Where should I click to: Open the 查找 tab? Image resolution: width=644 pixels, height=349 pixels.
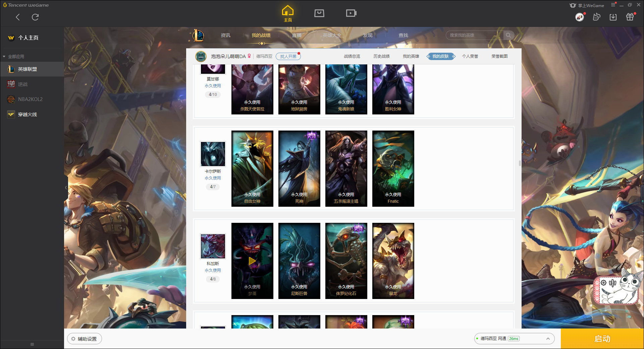pos(403,35)
